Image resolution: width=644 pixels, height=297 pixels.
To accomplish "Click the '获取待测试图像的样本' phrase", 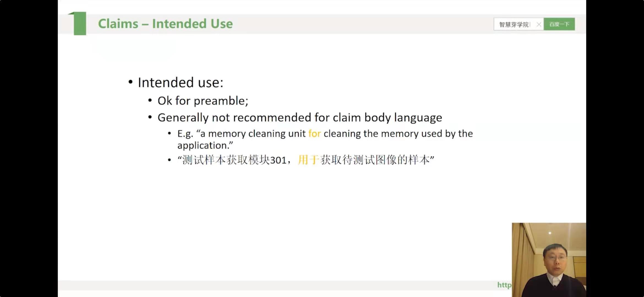I will (375, 160).
